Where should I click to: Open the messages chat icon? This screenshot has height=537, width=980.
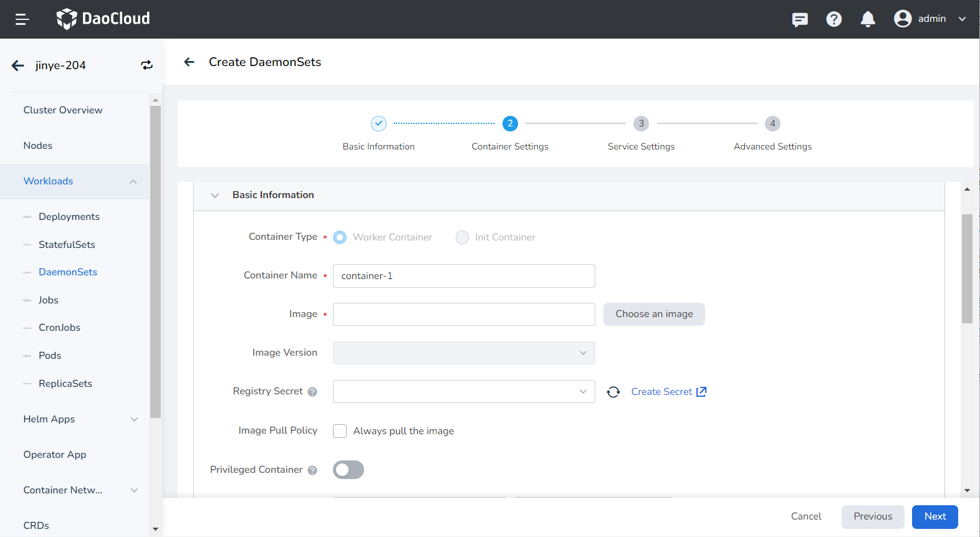800,19
